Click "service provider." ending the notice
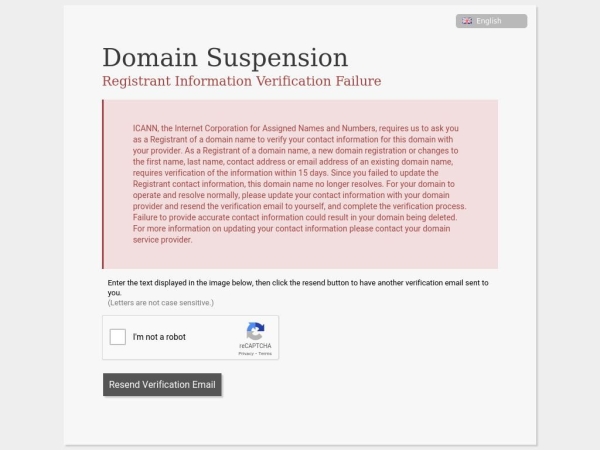Screen dimensions: 600x450 [x=162, y=240]
